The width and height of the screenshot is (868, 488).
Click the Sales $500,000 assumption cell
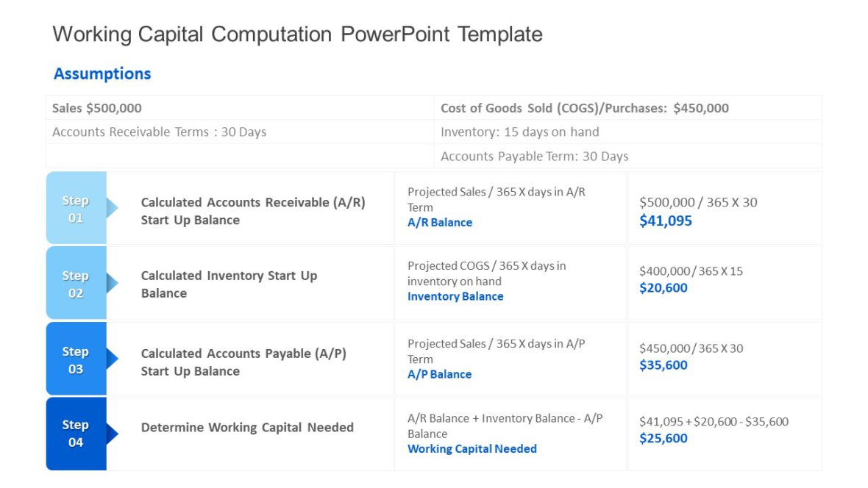tap(96, 107)
